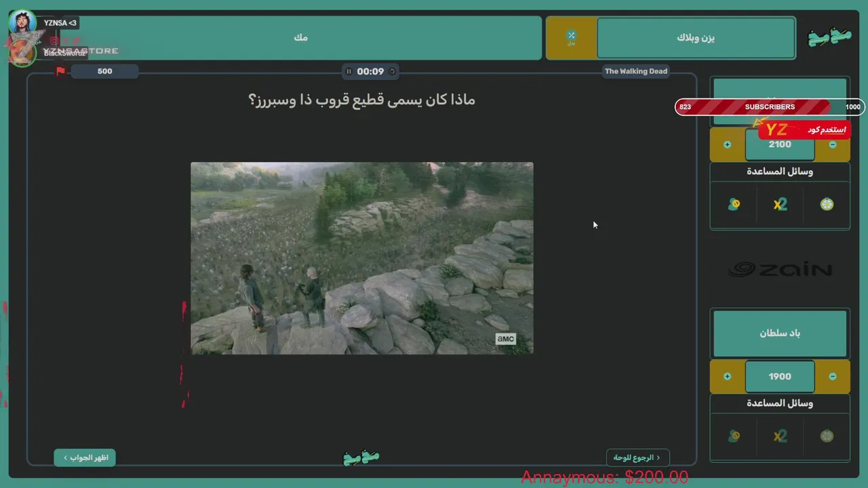Use the blocked-person helper for the 2100 team
This screenshot has height=488, width=868.
coord(734,204)
